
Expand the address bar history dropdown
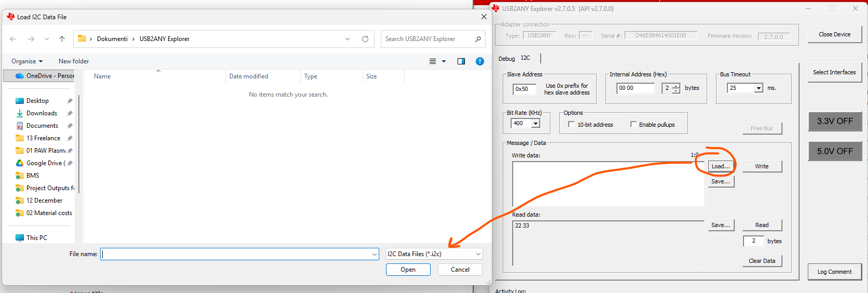[x=348, y=39]
